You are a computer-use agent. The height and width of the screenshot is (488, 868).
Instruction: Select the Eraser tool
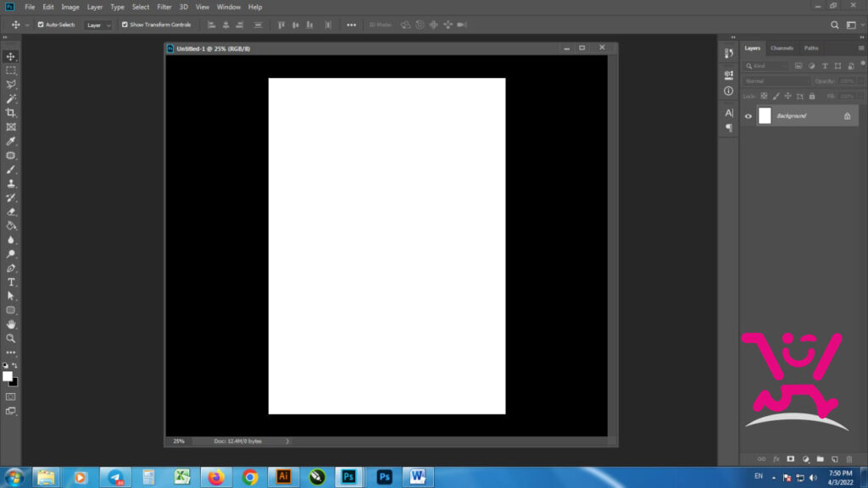click(10, 212)
